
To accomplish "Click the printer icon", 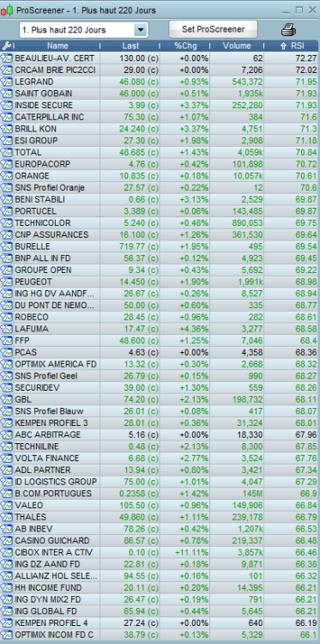I will 288,29.
